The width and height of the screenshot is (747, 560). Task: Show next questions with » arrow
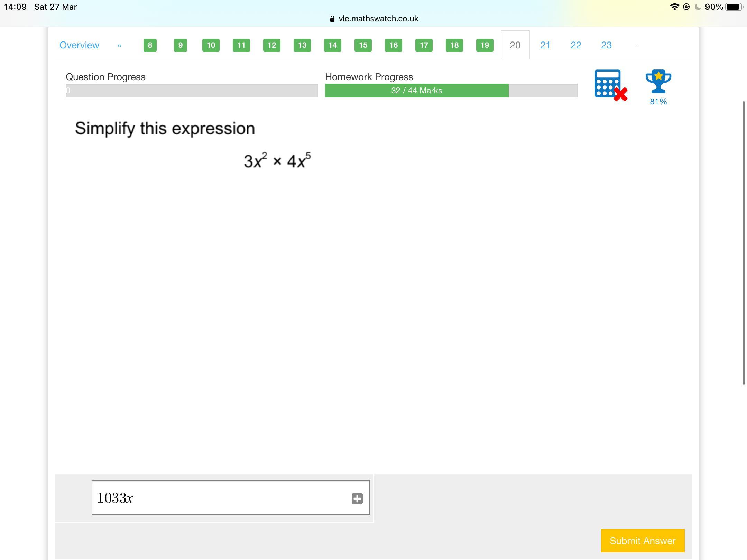(x=637, y=45)
